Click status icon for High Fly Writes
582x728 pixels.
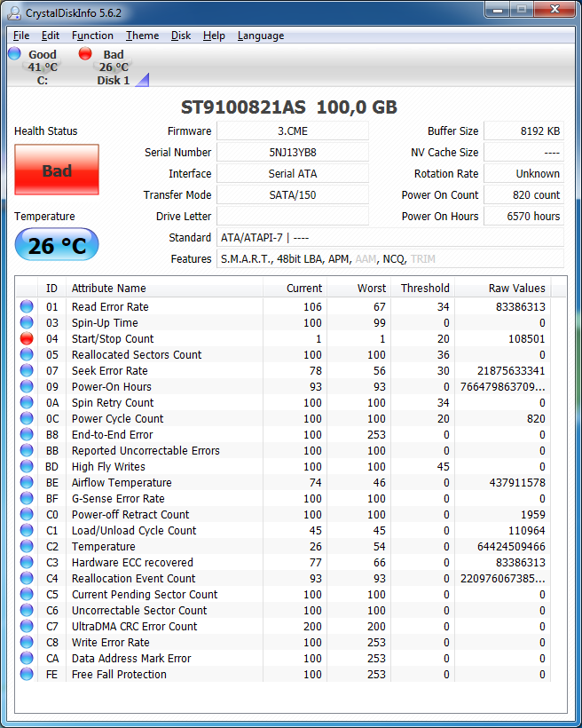pos(27,466)
